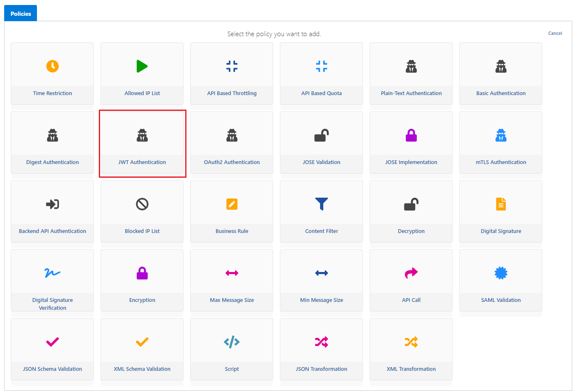Select the Backend API Authentication label
Image resolution: width=588 pixels, height=392 pixels.
pos(52,231)
